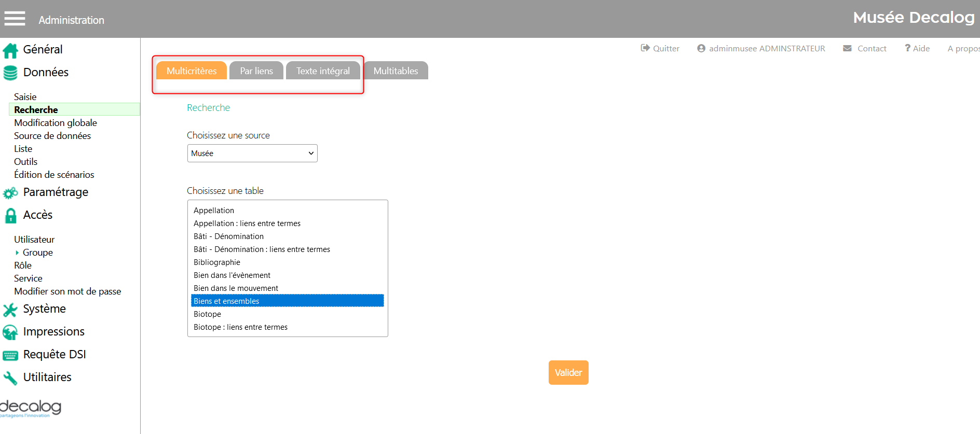Open Modification globale in the sidebar
The image size is (980, 434).
tap(56, 123)
